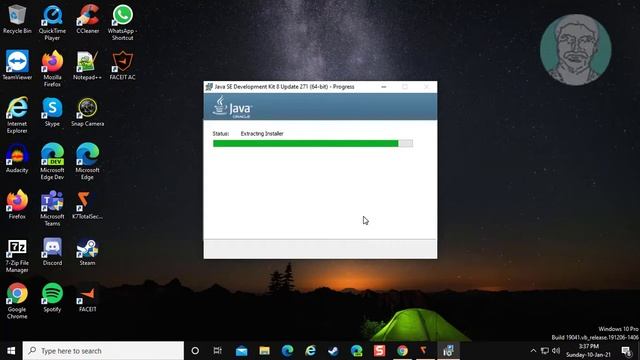Screen dimensions: 640x360
Task: Open the Mail app from the taskbar
Action: click(x=241, y=351)
